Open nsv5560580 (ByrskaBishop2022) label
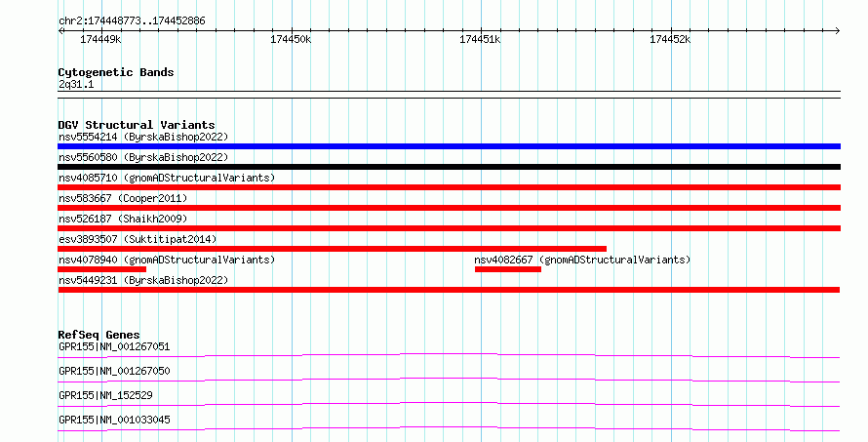 click(143, 157)
